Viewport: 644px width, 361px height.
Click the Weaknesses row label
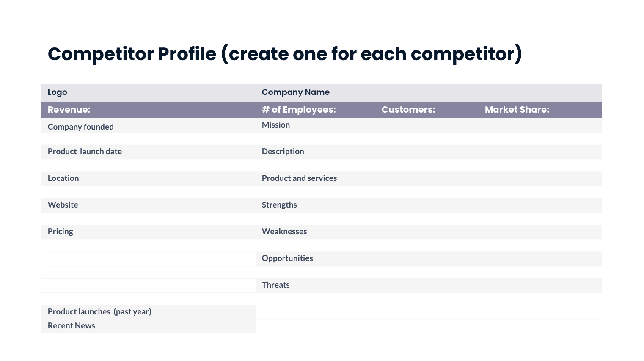click(284, 232)
